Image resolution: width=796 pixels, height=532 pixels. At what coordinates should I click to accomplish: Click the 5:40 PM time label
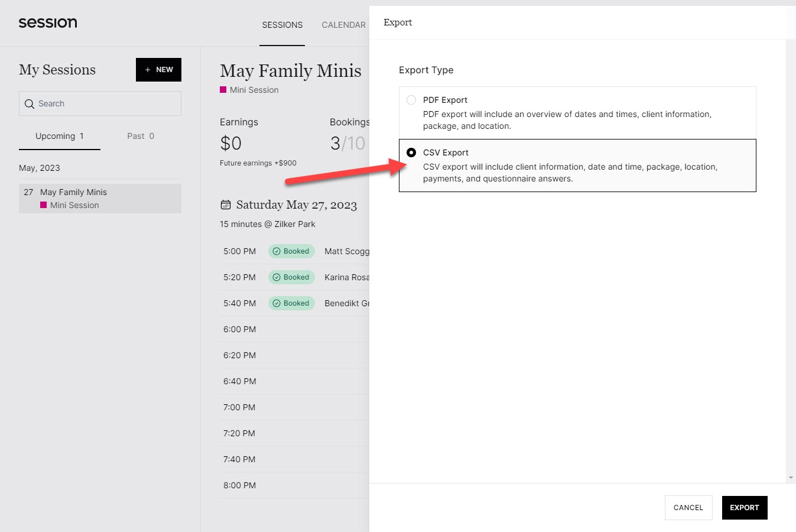(x=239, y=303)
